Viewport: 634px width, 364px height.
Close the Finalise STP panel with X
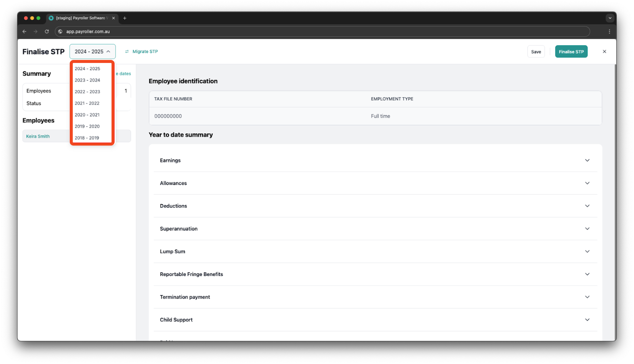(x=604, y=51)
